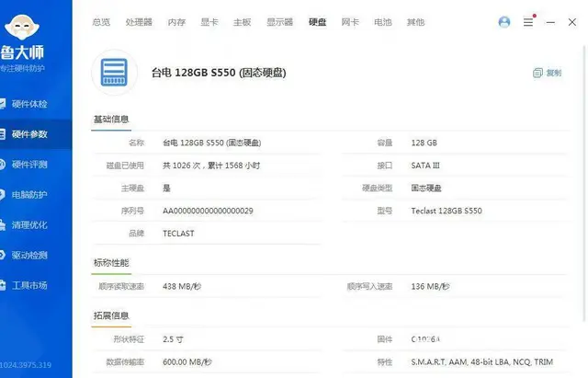Click the 拓展信息 section header
This screenshot has height=378, width=588.
click(x=111, y=315)
